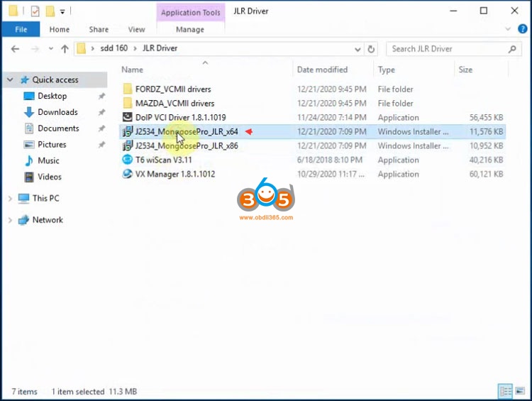Open Pictures in the navigation pane
532x401 pixels.
52,145
